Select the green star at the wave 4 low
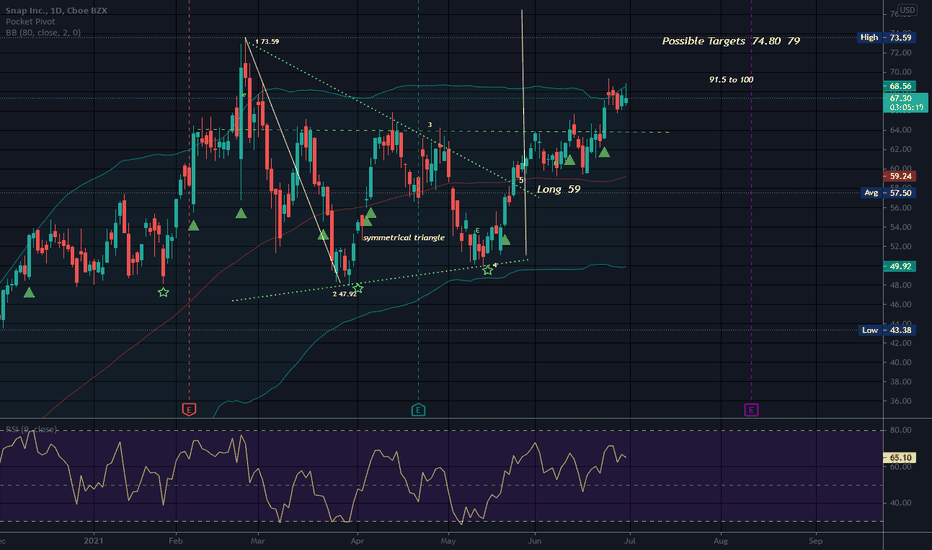The height and width of the screenshot is (550, 932). tap(487, 271)
